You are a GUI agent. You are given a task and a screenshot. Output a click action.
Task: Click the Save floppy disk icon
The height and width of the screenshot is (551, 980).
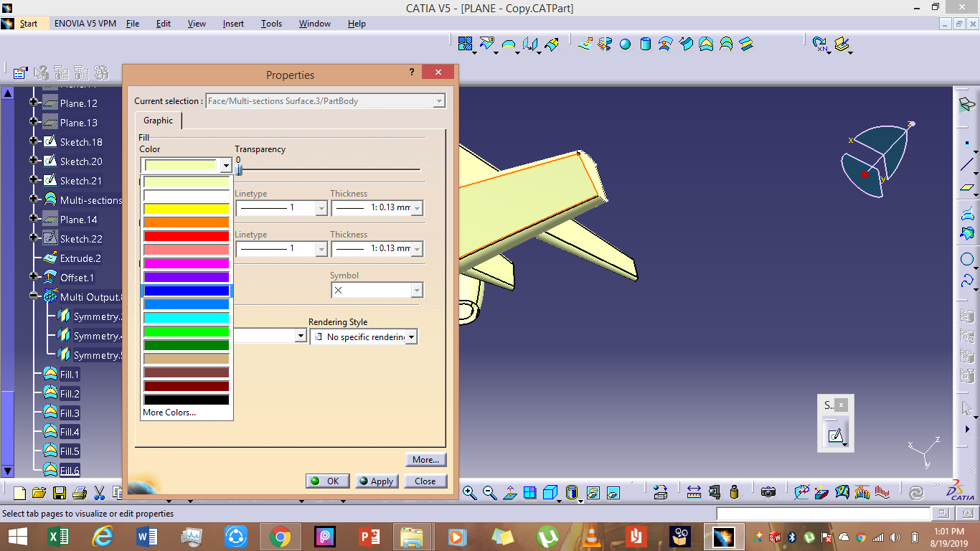pyautogui.click(x=60, y=493)
